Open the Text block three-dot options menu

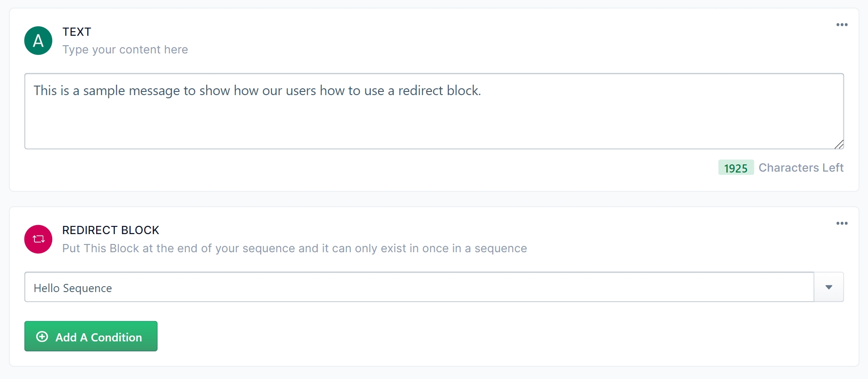pyautogui.click(x=842, y=25)
